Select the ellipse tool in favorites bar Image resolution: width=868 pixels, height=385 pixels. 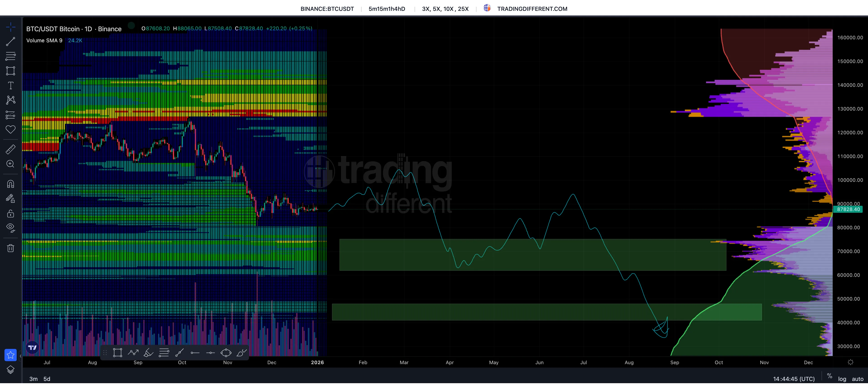click(x=226, y=353)
